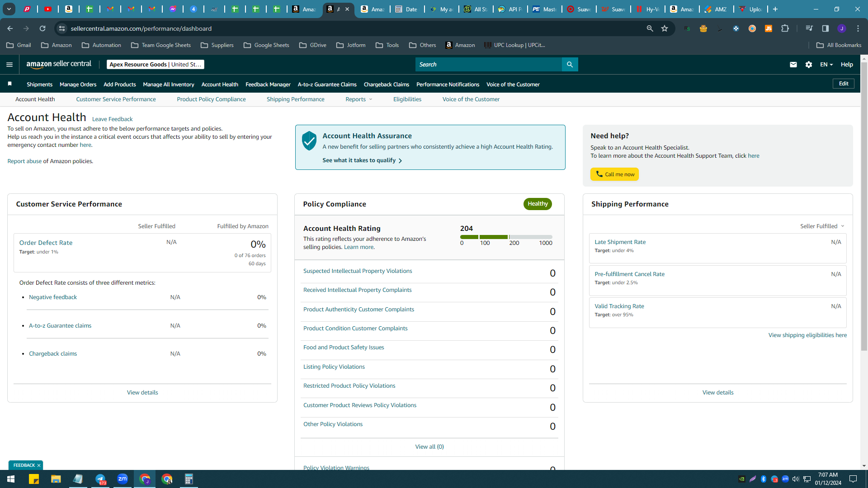
Task: Open the Chrome three-dot menu
Action: (x=858, y=28)
